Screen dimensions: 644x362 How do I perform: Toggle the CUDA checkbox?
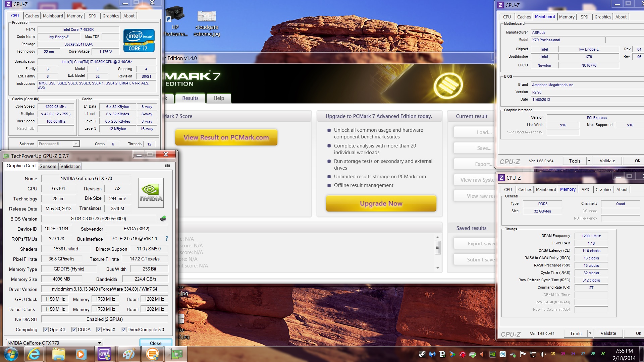pyautogui.click(x=74, y=329)
